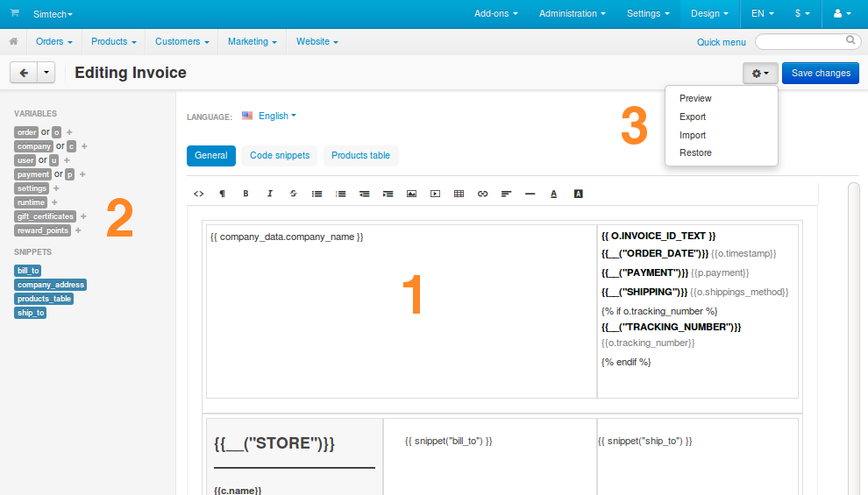The height and width of the screenshot is (495, 868).
Task: Open the Products menu
Action: click(113, 41)
